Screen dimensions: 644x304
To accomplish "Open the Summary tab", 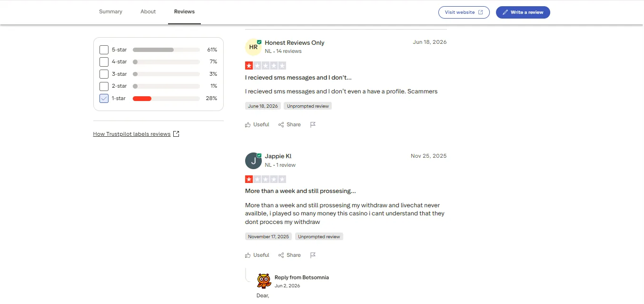I will tap(110, 12).
